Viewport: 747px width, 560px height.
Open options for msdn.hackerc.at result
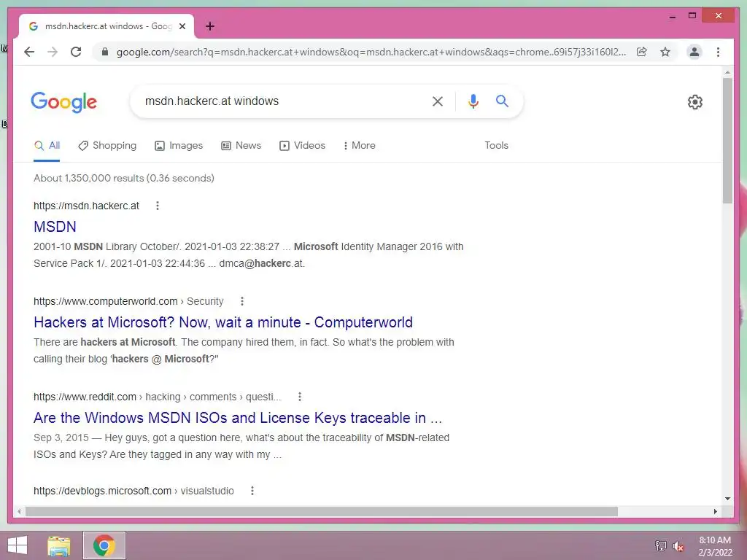point(158,206)
